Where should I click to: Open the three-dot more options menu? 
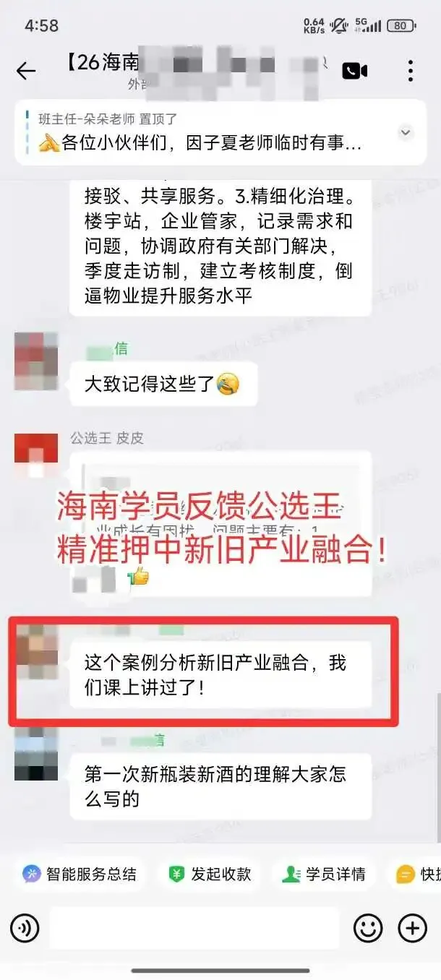point(410,70)
